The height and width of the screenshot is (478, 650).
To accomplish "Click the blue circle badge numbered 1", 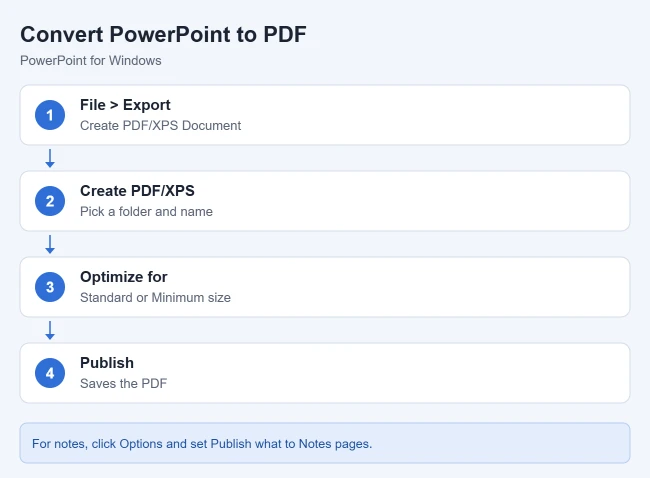I will click(x=50, y=115).
